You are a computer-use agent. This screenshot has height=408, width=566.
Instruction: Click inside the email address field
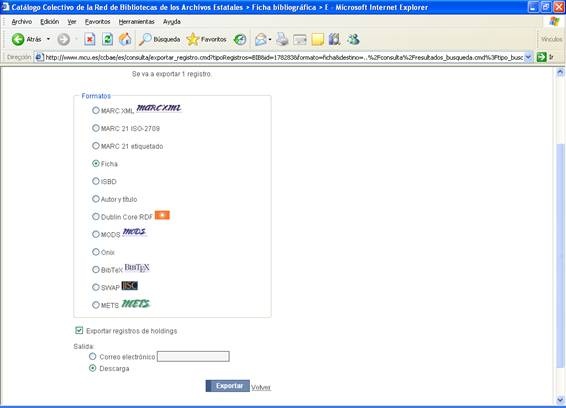pos(193,357)
